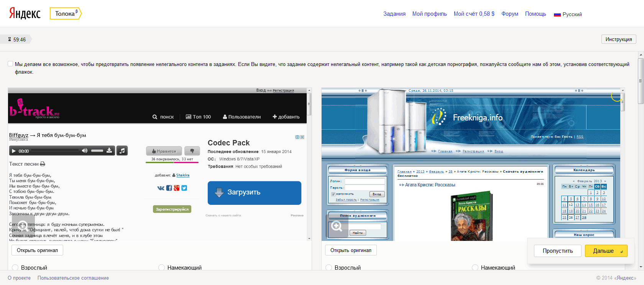Click the Freekniga.info logo in right screenshot
This screenshot has width=644, height=285.
tap(467, 117)
